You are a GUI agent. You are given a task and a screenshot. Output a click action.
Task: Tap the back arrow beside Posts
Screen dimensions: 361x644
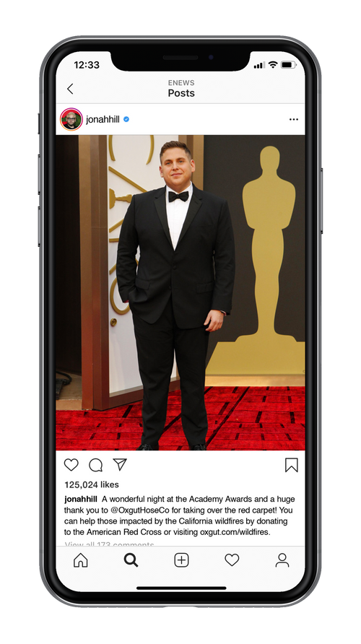point(70,89)
